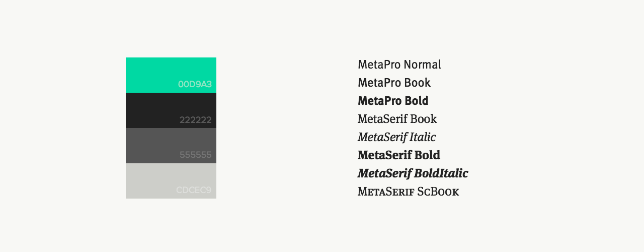This screenshot has width=644, height=252.
Task: Click the word BoldItalic in the font list
Action: point(441,173)
